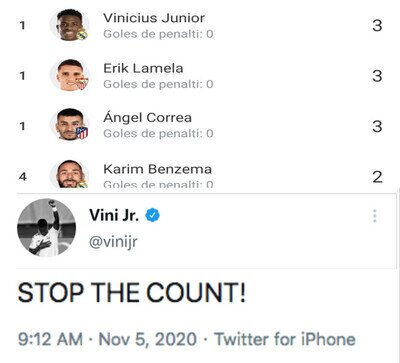This screenshot has height=363, width=400.
Task: Open the @vinijr handle link
Action: tap(113, 242)
